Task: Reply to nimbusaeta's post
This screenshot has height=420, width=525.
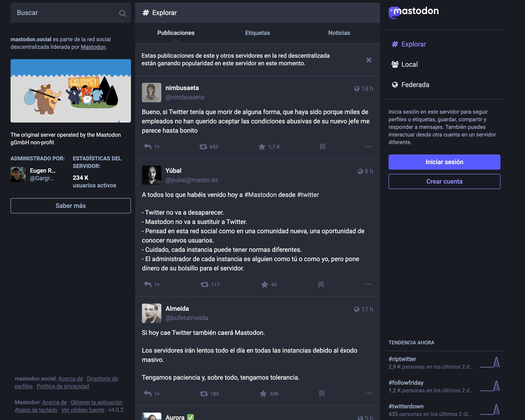Action: tap(148, 147)
